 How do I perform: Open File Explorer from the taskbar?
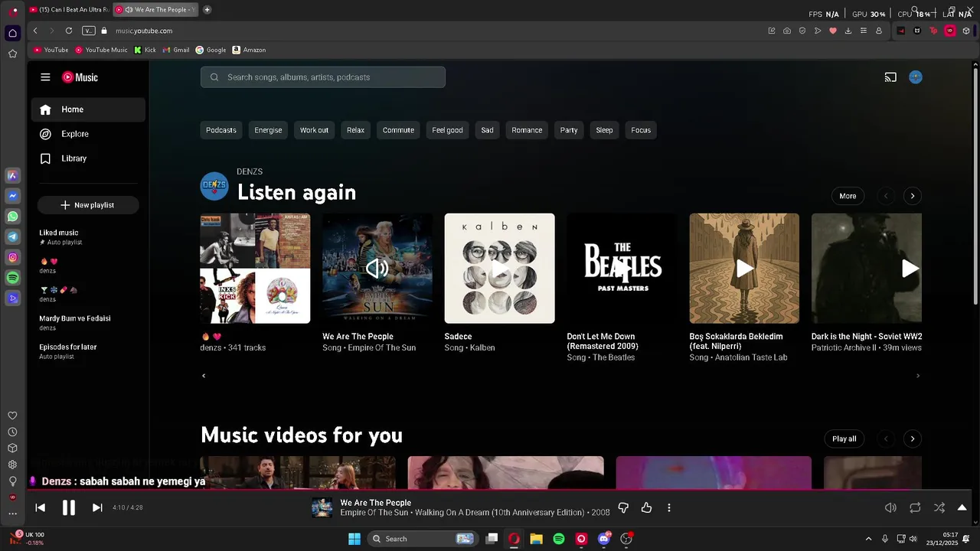coord(536,539)
